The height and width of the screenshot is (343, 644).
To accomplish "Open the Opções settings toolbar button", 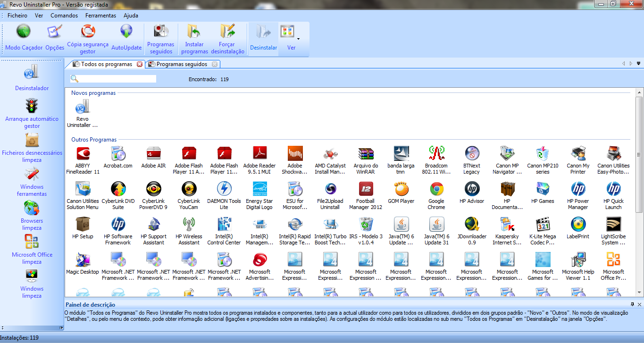I will [x=55, y=38].
